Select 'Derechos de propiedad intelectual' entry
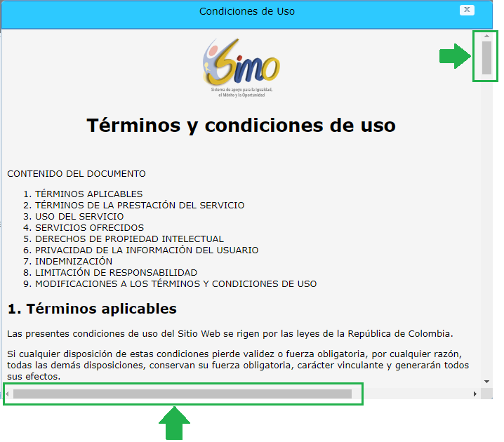 129,239
